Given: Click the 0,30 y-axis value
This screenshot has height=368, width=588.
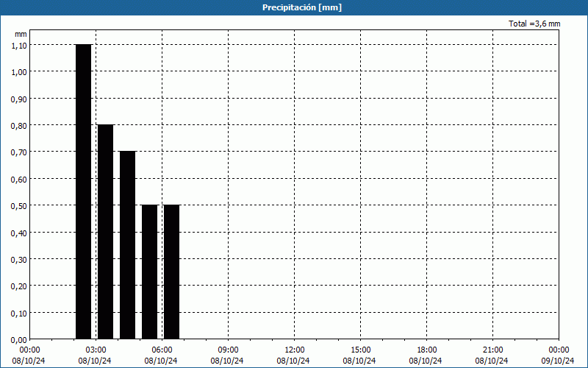Looking at the screenshot, I should coord(19,260).
